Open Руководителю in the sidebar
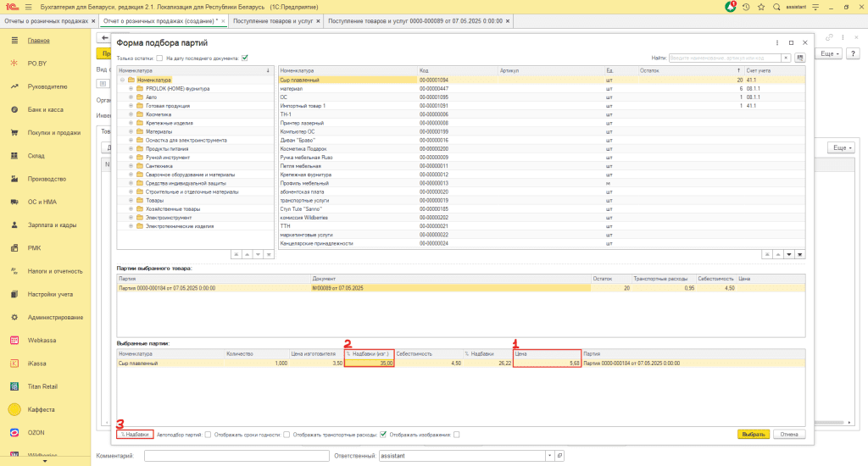This screenshot has width=868, height=466. click(47, 87)
